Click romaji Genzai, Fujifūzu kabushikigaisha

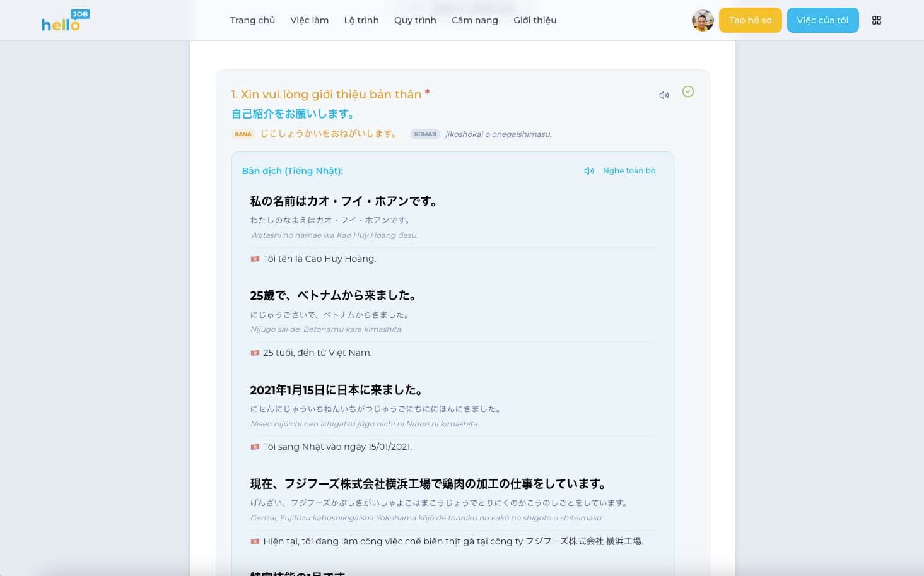[x=427, y=518]
